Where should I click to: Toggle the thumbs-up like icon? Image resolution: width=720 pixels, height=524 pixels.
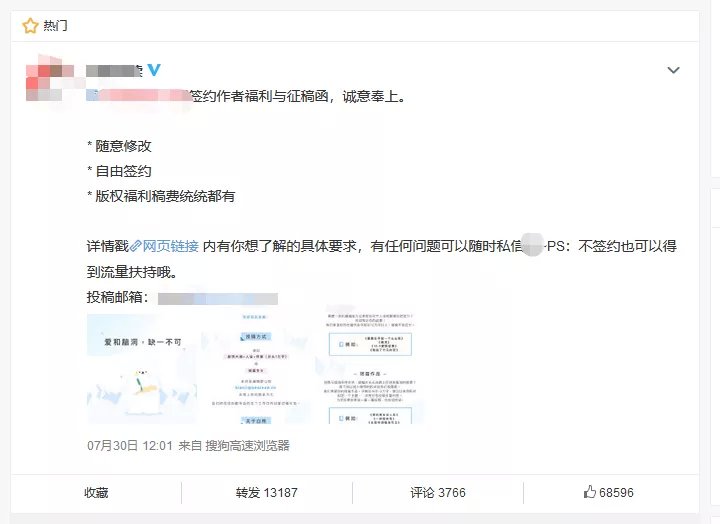tap(590, 492)
